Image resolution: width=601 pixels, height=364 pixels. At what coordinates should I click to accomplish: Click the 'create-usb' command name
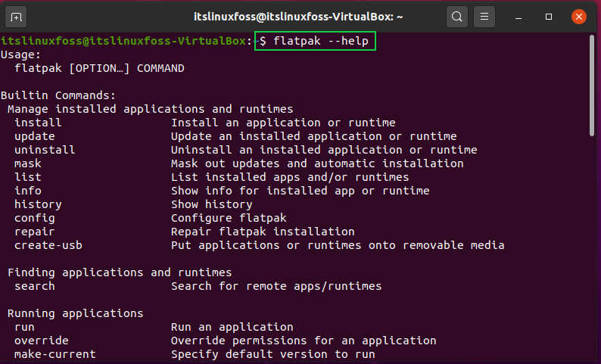(48, 245)
